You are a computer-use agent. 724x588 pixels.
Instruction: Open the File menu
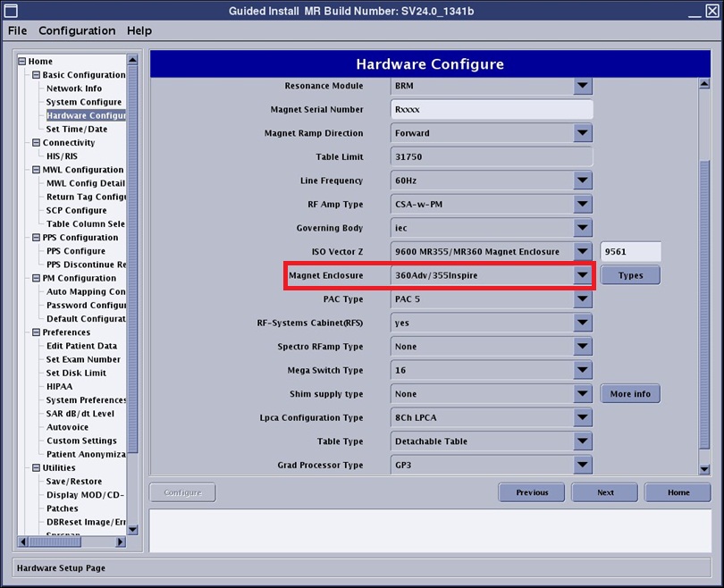17,30
